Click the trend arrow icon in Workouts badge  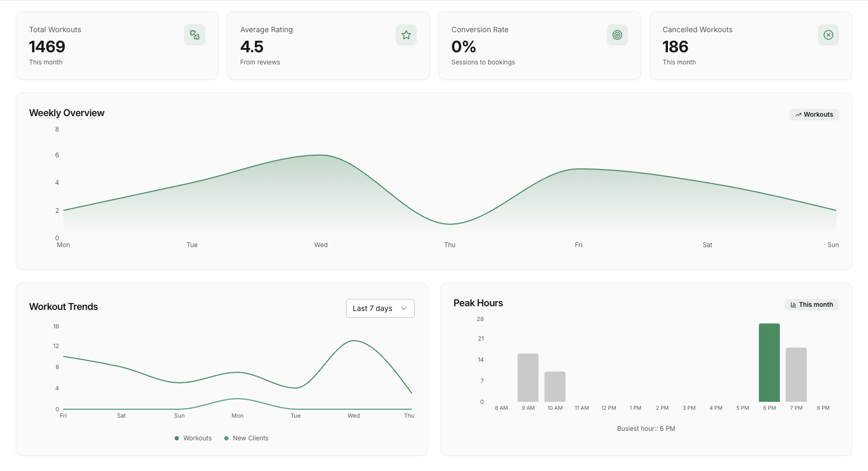coord(798,115)
